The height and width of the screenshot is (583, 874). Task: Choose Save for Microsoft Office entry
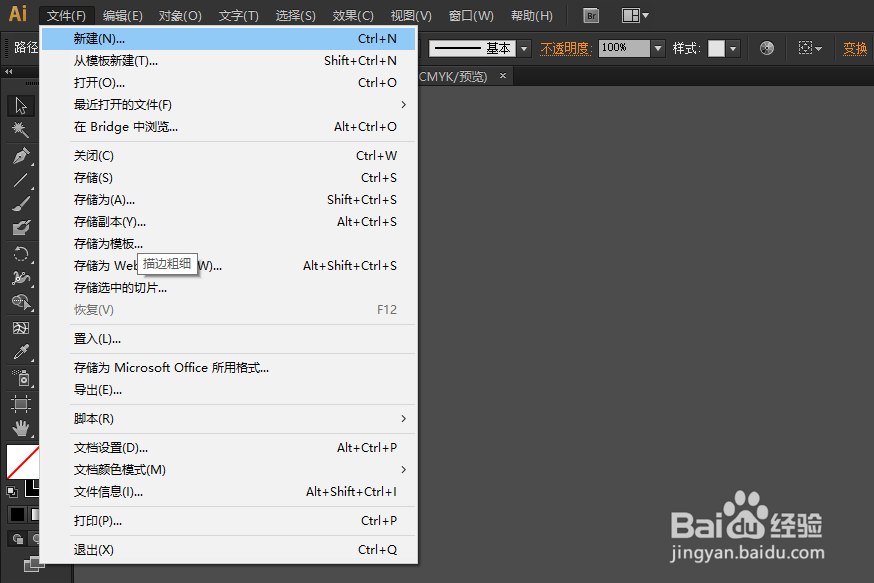point(229,368)
